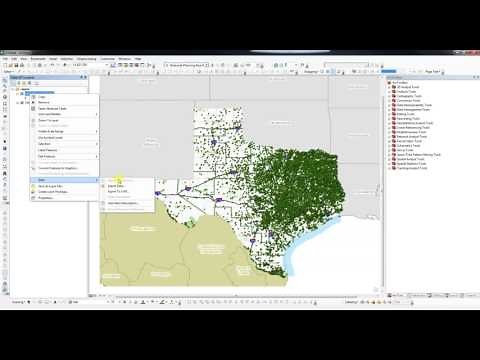480x360 pixels.
Task: Open the Customize menu
Action: coord(108,59)
